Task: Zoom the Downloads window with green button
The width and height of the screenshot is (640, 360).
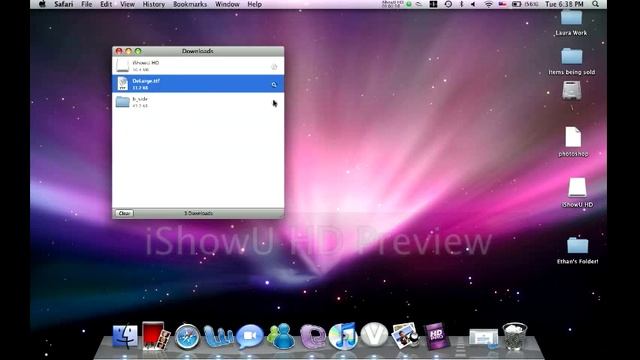Action: [x=138, y=51]
